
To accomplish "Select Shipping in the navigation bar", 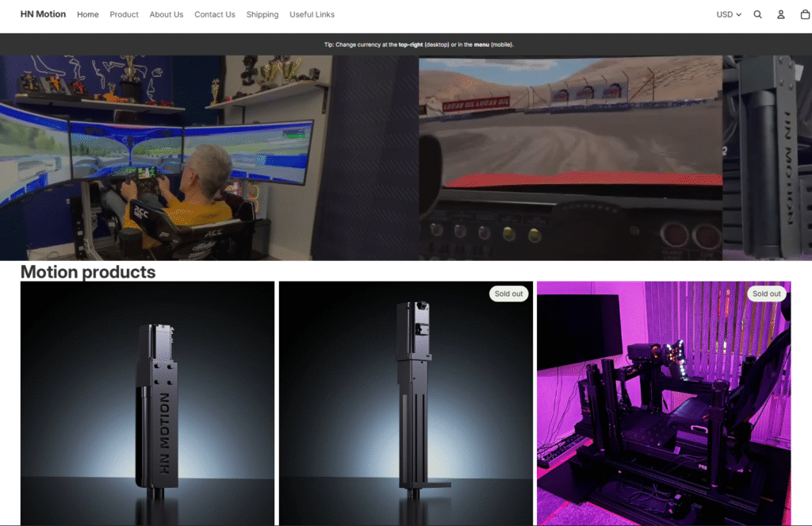I will tap(262, 14).
